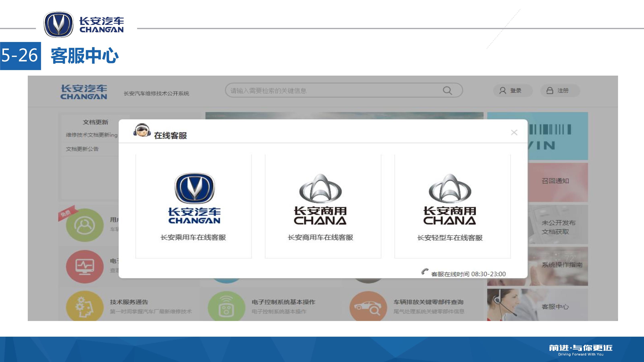Open 文档更新公告 link
The height and width of the screenshot is (362, 644).
click(x=82, y=149)
